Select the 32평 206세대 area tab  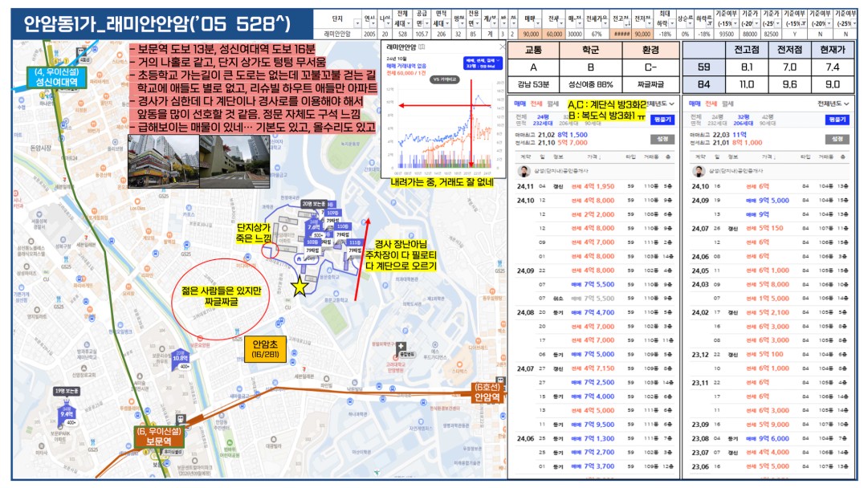743,120
